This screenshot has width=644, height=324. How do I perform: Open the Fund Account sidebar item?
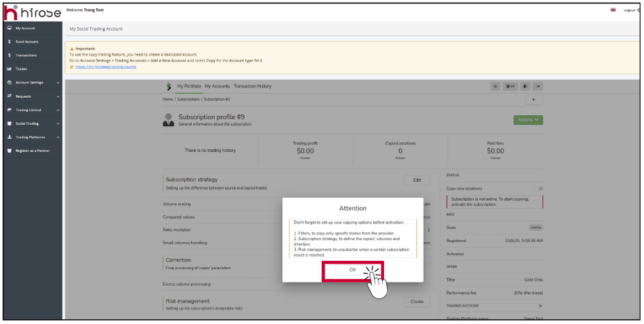[26, 42]
